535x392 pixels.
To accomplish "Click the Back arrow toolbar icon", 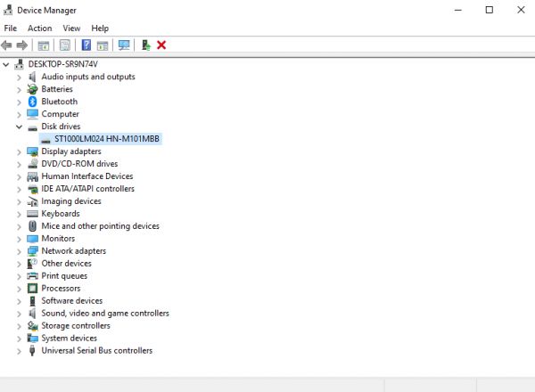I will (x=7, y=45).
